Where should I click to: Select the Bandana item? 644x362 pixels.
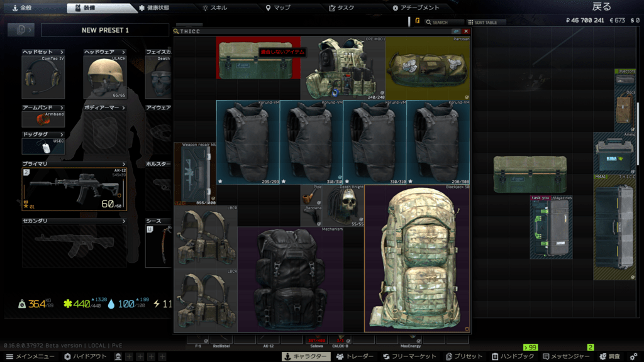(311, 216)
